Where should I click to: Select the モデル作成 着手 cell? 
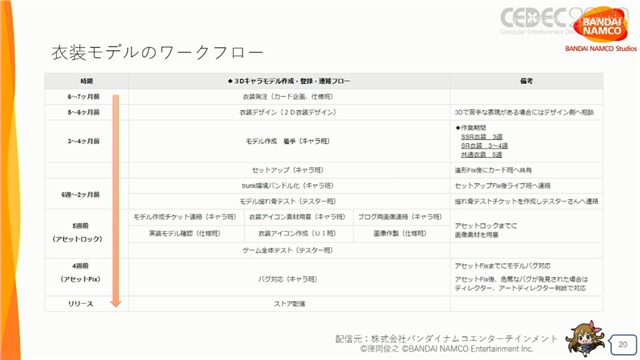288,141
